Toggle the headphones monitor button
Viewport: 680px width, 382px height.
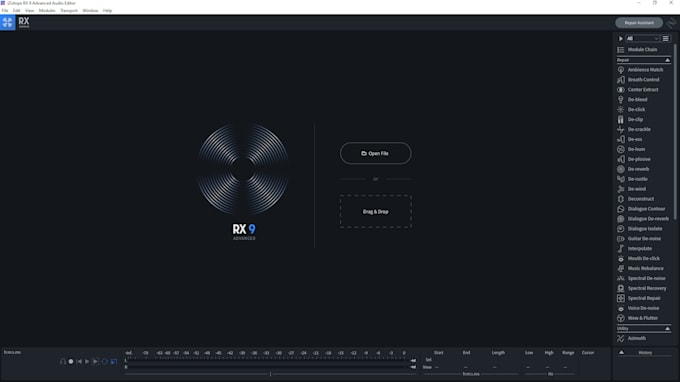63,362
